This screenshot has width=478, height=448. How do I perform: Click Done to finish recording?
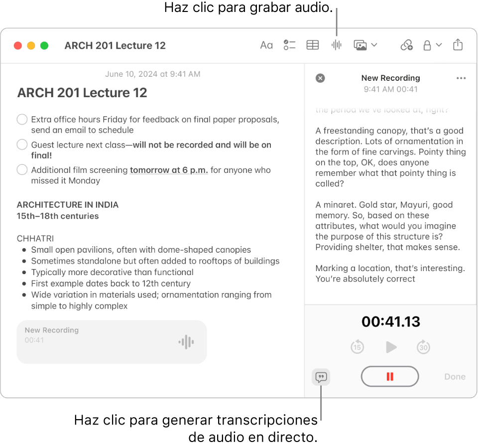tap(455, 377)
